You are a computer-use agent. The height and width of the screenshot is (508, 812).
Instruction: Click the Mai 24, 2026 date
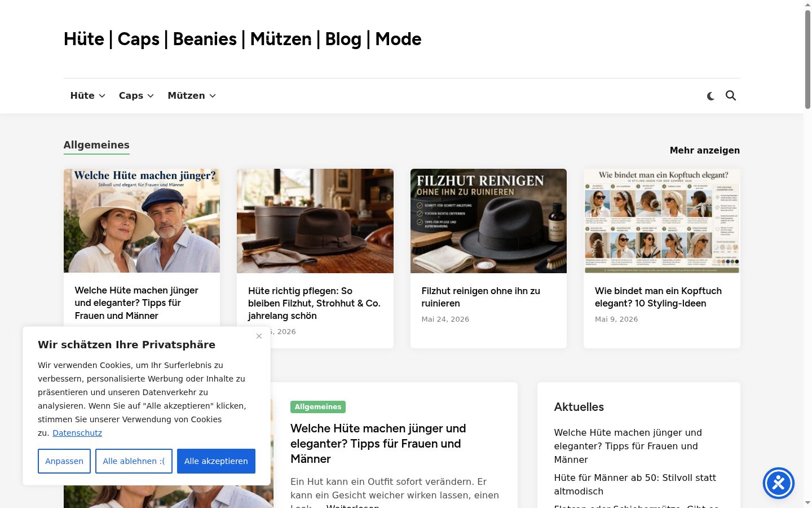[445, 319]
